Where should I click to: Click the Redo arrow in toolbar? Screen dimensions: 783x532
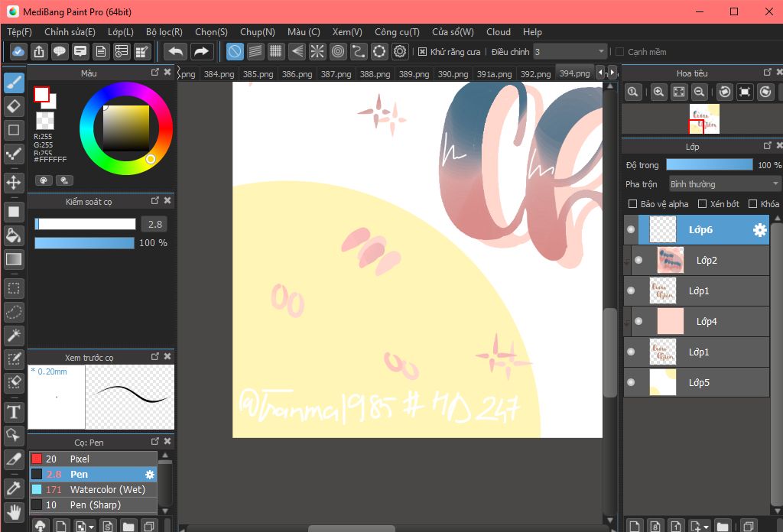pos(201,51)
